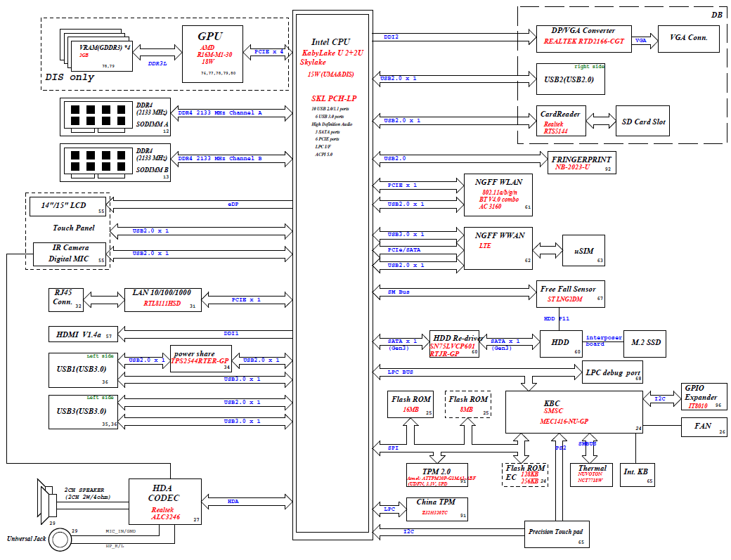Screen dimensions: 731x560
Task: Select the dashed Flash ROM 8MB box
Action: (468, 405)
